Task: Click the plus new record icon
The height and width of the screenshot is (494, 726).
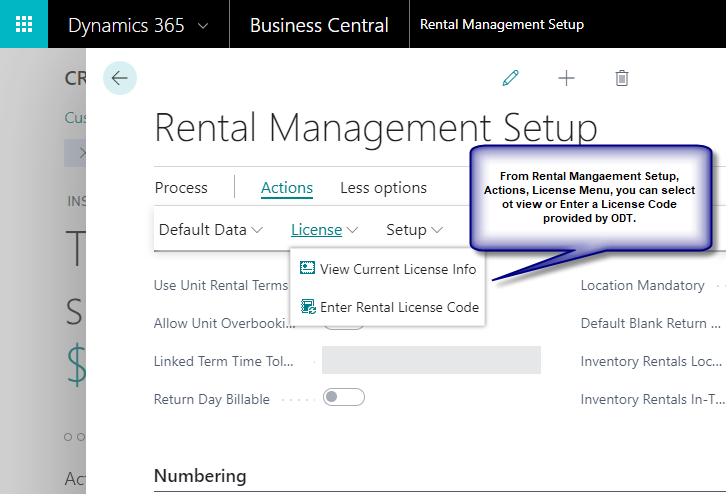Action: (x=566, y=78)
